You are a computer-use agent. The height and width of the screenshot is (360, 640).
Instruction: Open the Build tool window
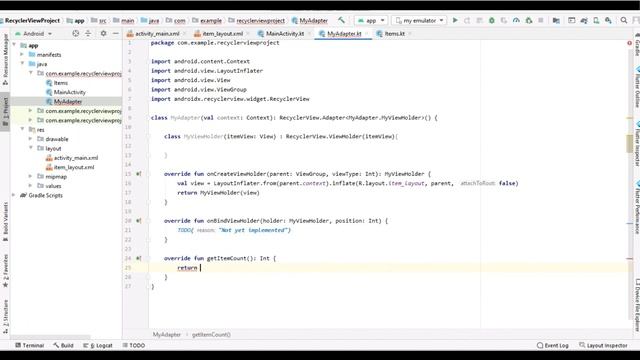pyautogui.click(x=63, y=345)
